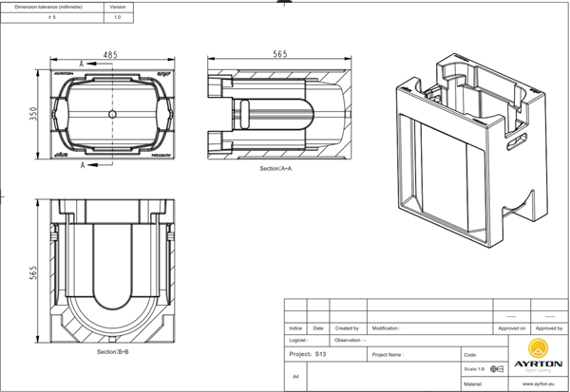Viewport: 570px width, 392px height.
Task: Click the 'Version' header cell
Action: click(x=119, y=7)
